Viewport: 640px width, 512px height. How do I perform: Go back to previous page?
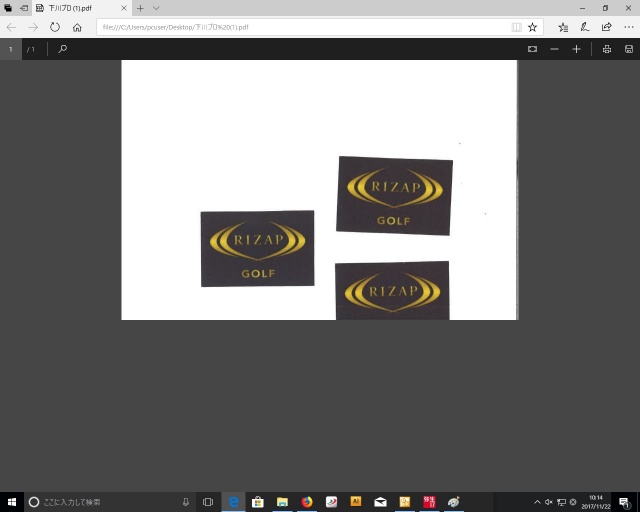11,27
